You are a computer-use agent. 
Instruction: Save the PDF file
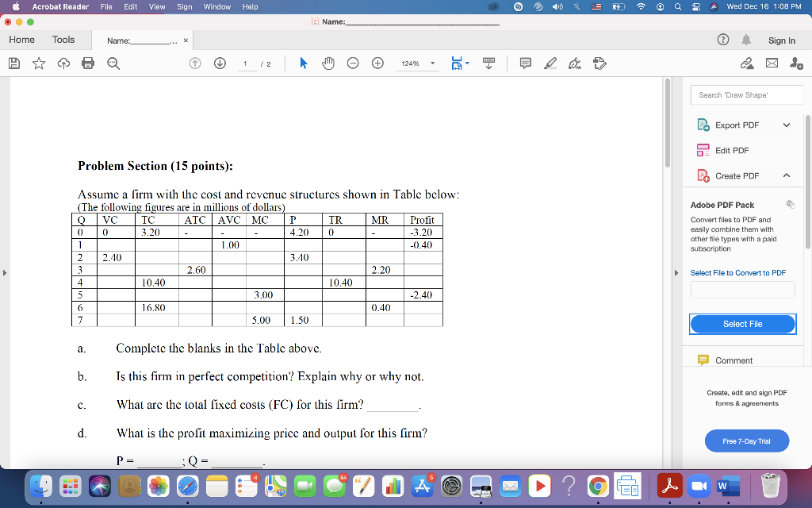coord(14,62)
